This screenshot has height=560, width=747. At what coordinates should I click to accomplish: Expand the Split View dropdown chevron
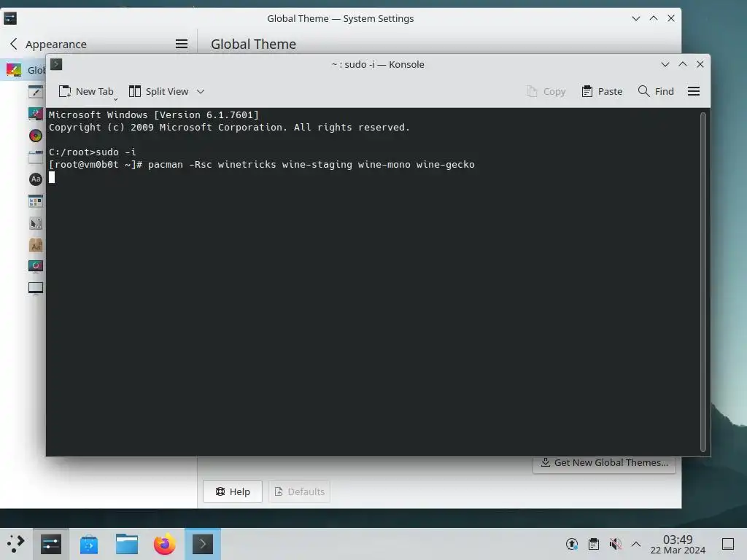coord(201,91)
